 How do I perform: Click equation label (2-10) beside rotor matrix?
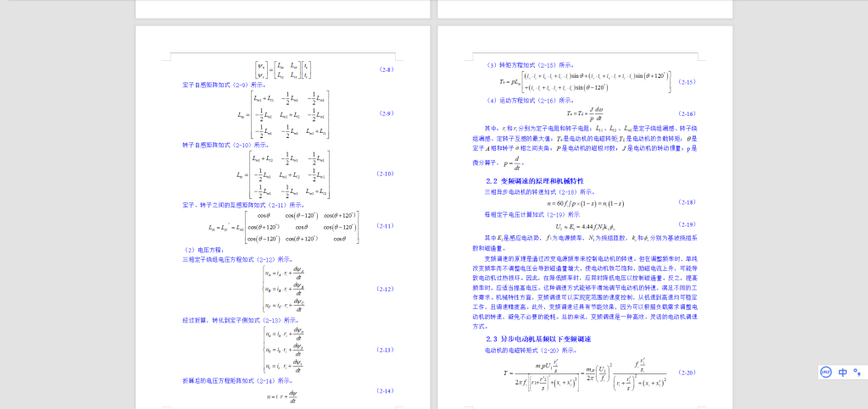pos(385,174)
